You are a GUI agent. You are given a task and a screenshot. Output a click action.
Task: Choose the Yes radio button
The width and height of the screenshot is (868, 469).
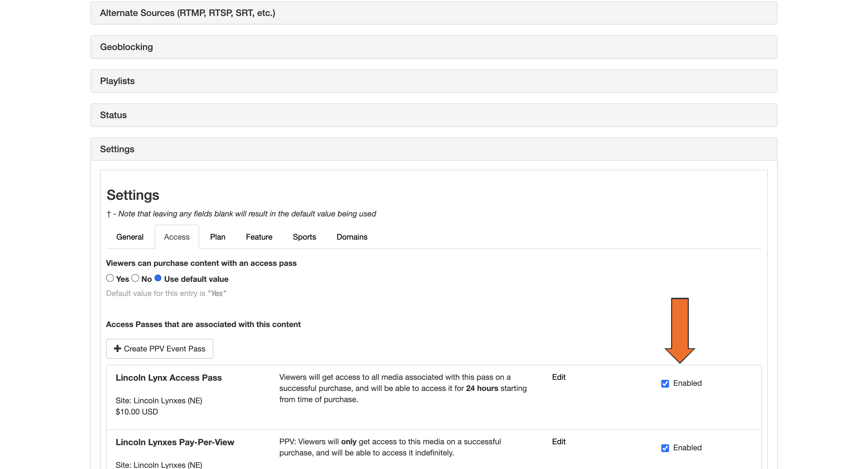click(x=110, y=278)
